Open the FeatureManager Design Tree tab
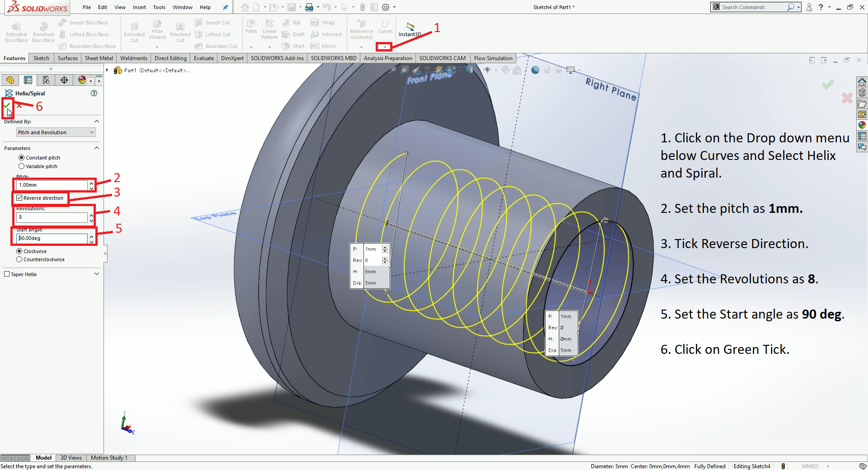This screenshot has height=470, width=868. pyautogui.click(x=10, y=80)
